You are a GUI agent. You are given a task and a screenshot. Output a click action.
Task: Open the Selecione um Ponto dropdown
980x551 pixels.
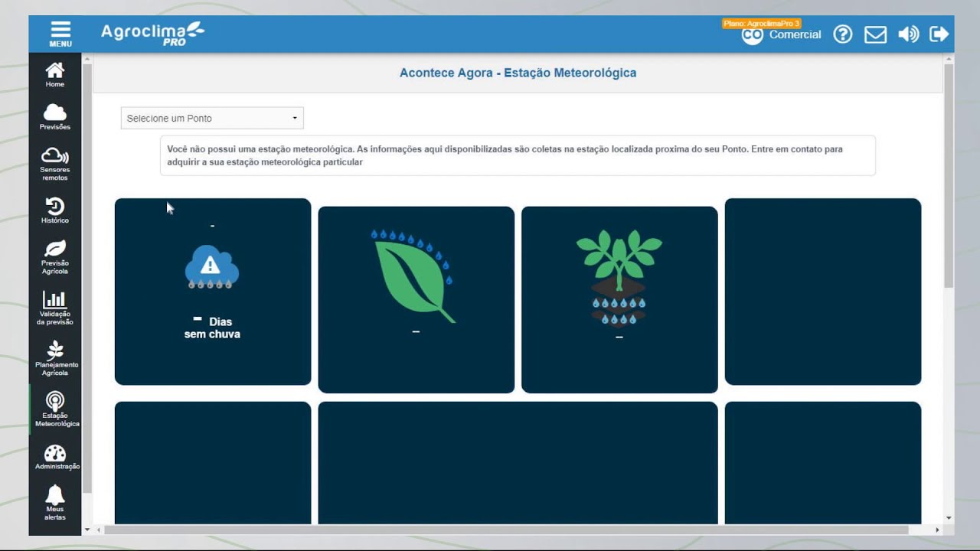pyautogui.click(x=212, y=118)
